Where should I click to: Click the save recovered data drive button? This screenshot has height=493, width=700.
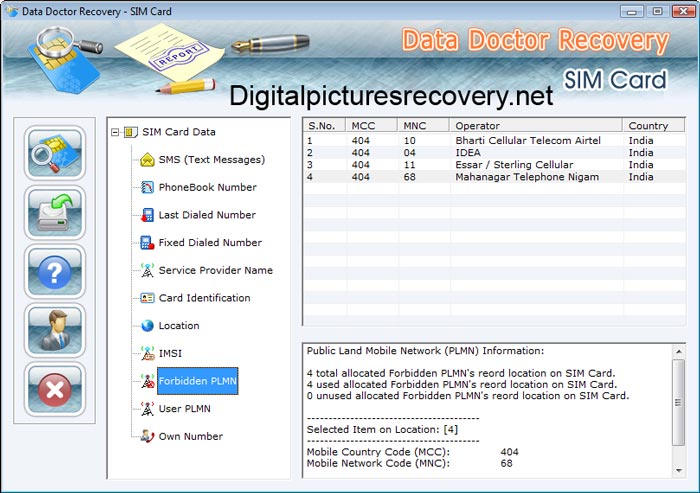click(55, 212)
